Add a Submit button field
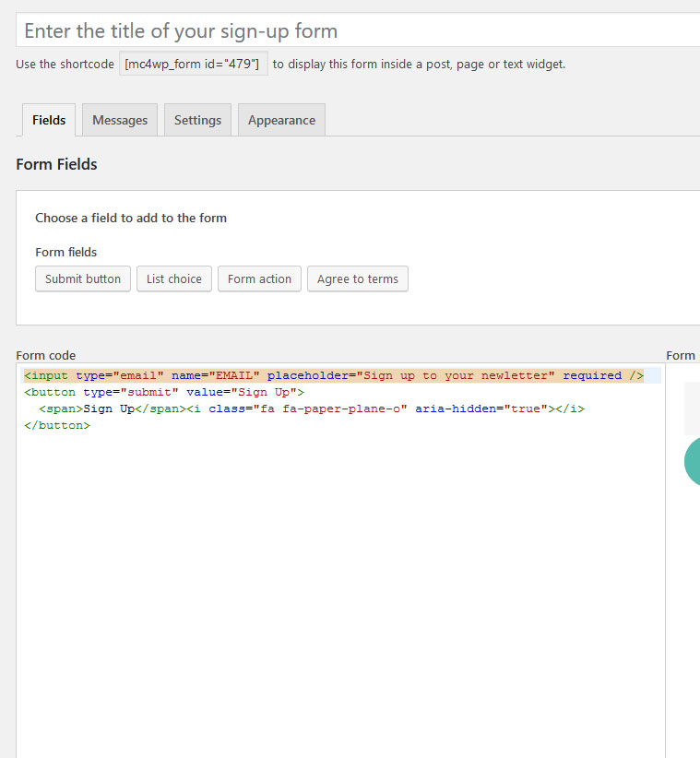Screen dimensions: 700x758 (x=83, y=278)
